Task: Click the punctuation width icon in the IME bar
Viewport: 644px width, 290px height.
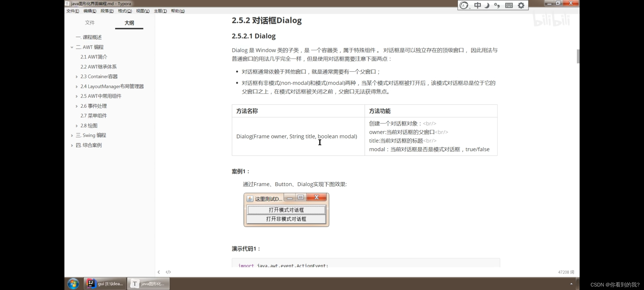Action: [497, 5]
